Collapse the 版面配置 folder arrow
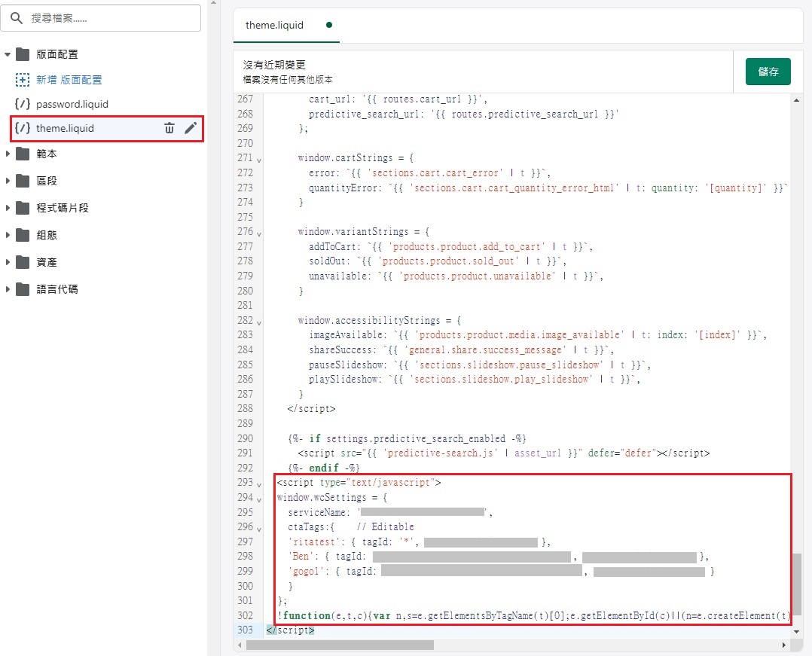The height and width of the screenshot is (656, 812). click(8, 54)
